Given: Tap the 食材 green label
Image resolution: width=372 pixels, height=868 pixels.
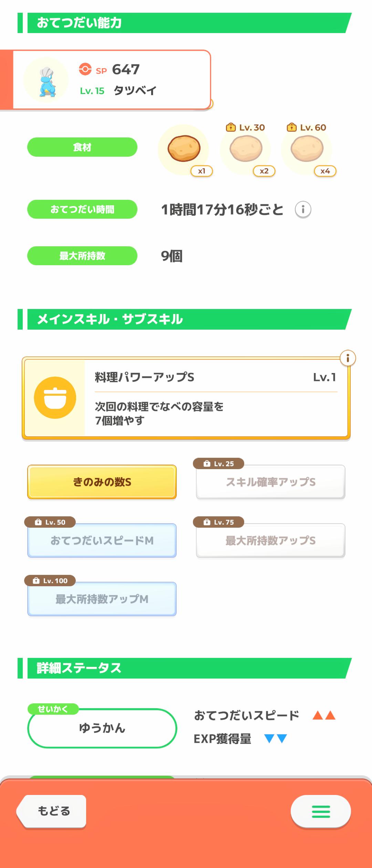Looking at the screenshot, I should coord(82,147).
